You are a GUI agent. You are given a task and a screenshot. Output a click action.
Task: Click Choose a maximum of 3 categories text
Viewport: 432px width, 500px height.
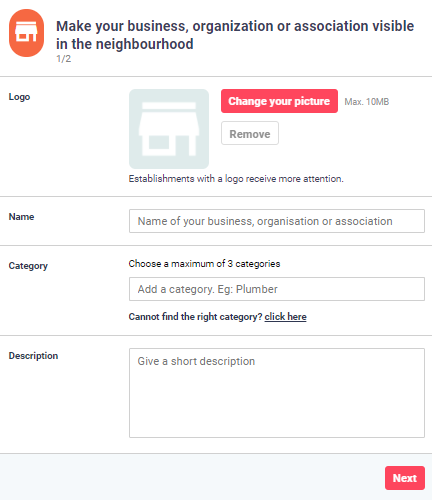point(204,264)
